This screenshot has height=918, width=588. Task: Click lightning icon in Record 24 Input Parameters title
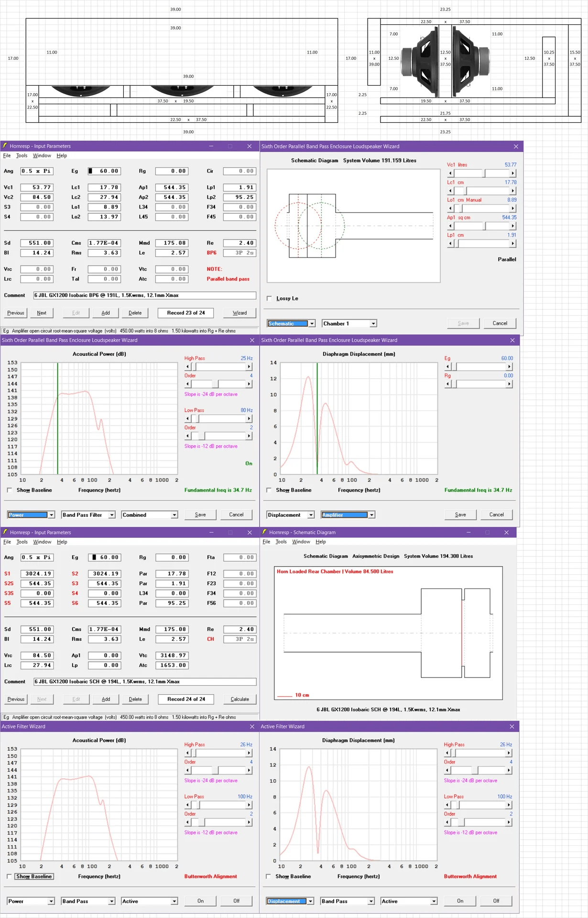[5, 532]
